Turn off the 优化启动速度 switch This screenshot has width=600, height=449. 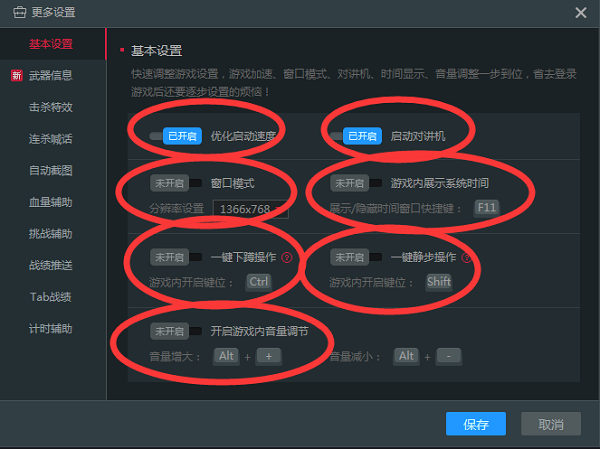[176, 136]
